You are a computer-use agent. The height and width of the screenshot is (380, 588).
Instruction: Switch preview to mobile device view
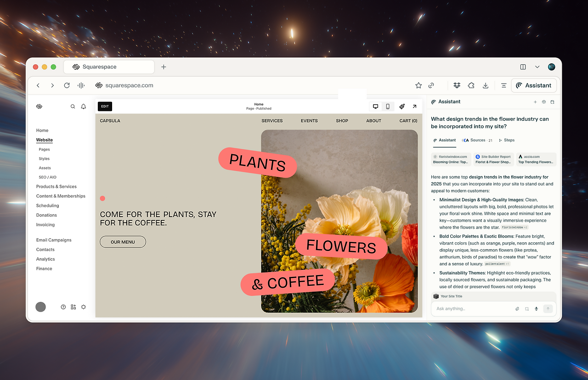[388, 106]
